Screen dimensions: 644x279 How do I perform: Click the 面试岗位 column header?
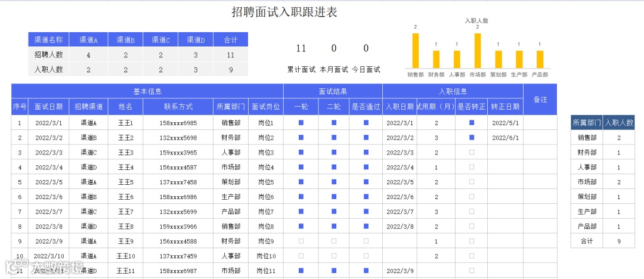pyautogui.click(x=266, y=107)
